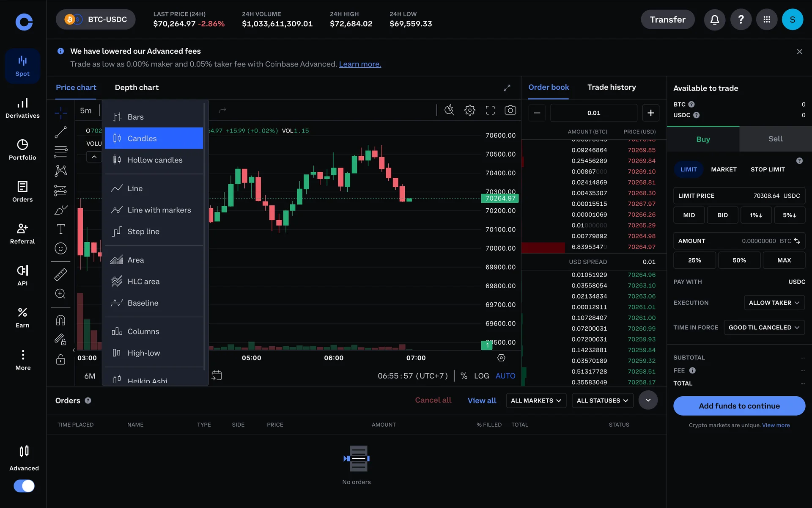
Task: Open the notifications bell
Action: pos(714,19)
